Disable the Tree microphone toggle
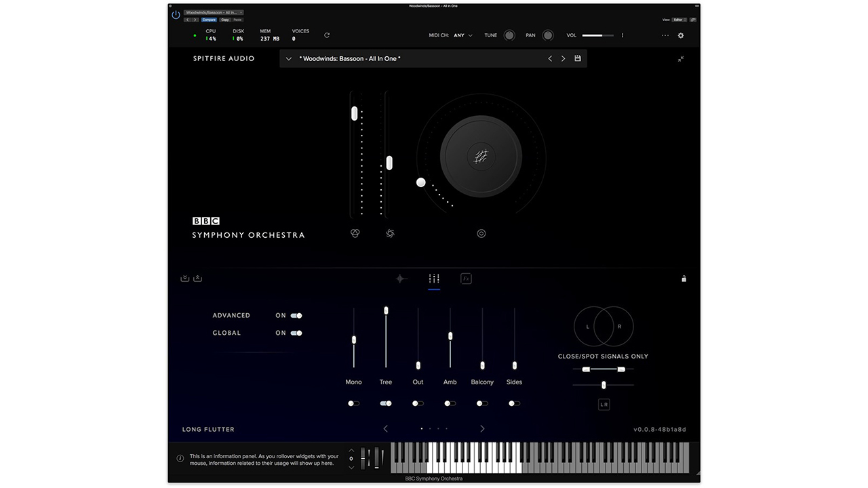The width and height of the screenshot is (868, 488). click(x=386, y=403)
